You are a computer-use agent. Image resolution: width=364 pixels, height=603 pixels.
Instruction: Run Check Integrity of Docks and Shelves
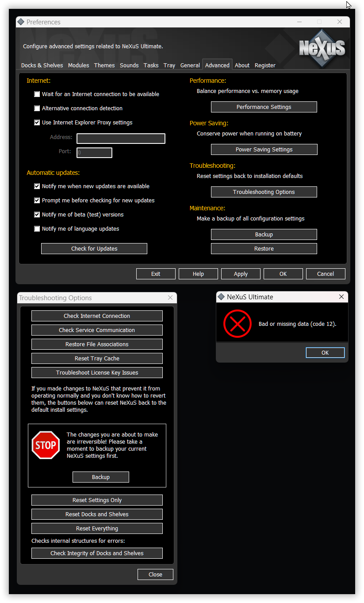97,553
